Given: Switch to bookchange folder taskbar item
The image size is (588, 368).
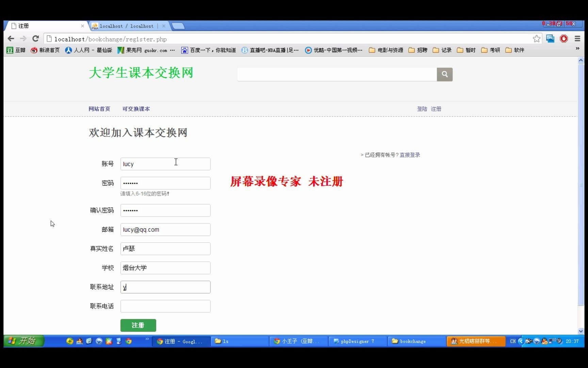Looking at the screenshot, I should 417,341.
